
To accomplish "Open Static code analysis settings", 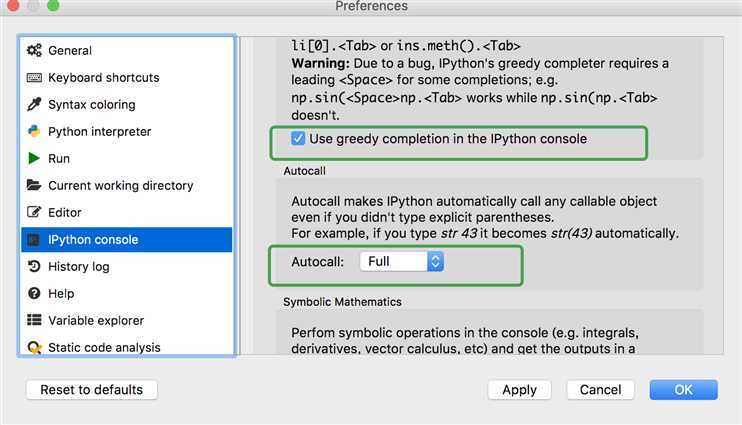I will [x=127, y=347].
